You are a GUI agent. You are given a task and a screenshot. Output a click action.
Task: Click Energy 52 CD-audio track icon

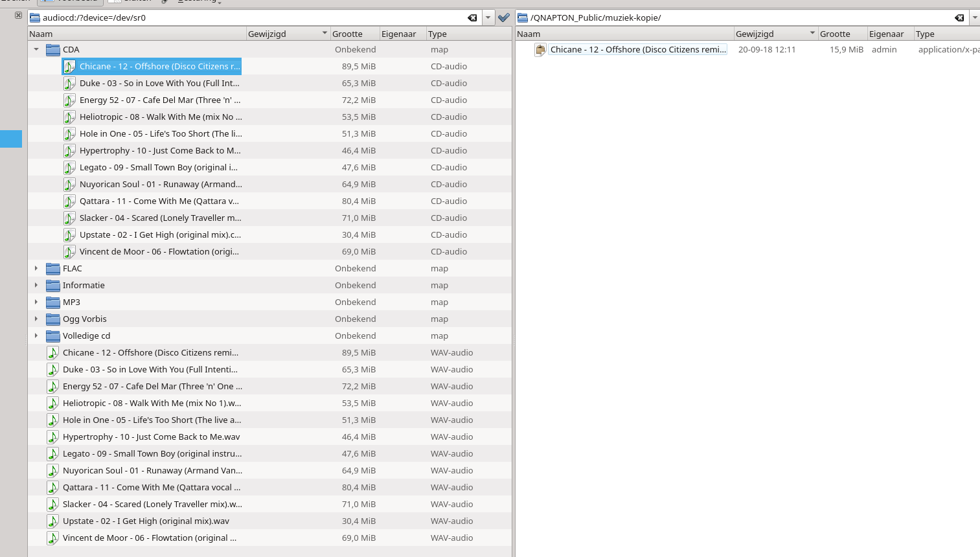[69, 100]
